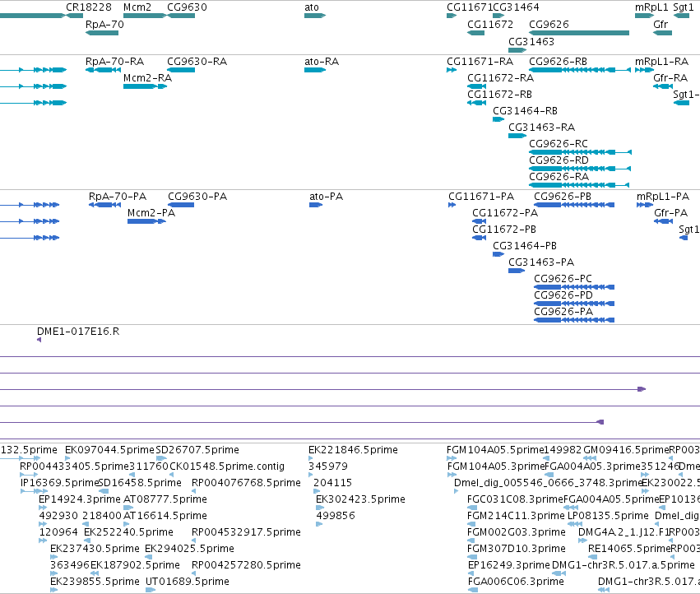Select the 204115 EST label

(x=332, y=483)
